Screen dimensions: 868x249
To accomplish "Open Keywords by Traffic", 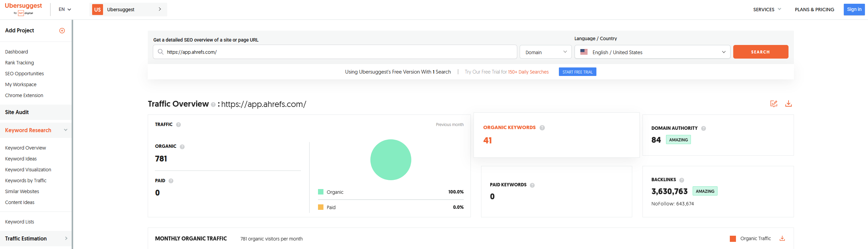I will click(x=26, y=181).
